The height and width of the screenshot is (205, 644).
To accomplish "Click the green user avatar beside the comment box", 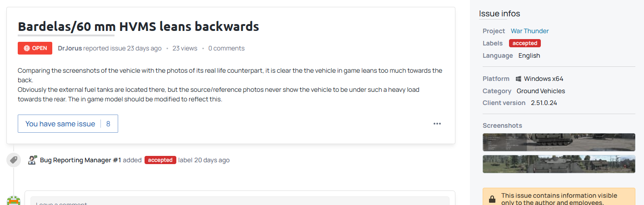I will pyautogui.click(x=14, y=200).
